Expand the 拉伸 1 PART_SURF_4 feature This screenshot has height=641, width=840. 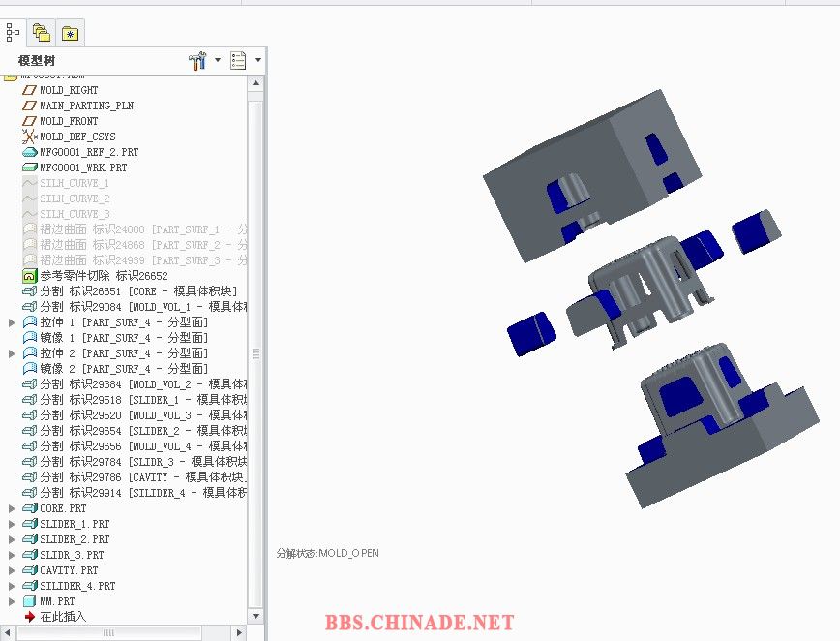coord(12,322)
